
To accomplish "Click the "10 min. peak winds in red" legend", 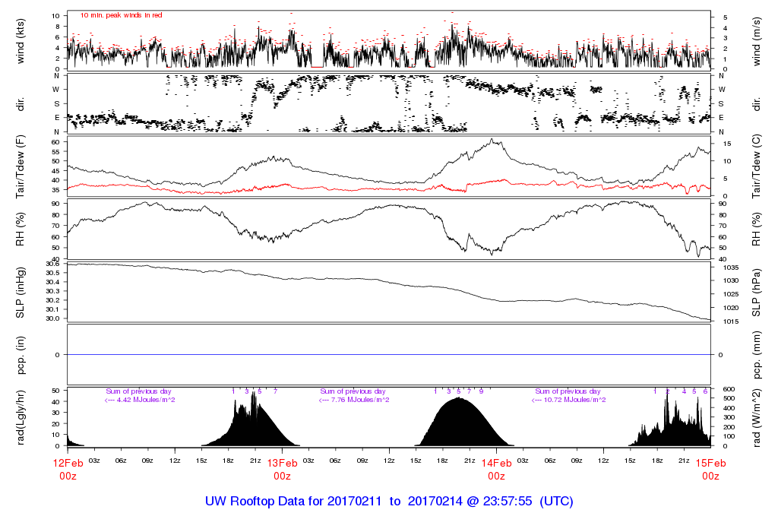I will (121, 14).
